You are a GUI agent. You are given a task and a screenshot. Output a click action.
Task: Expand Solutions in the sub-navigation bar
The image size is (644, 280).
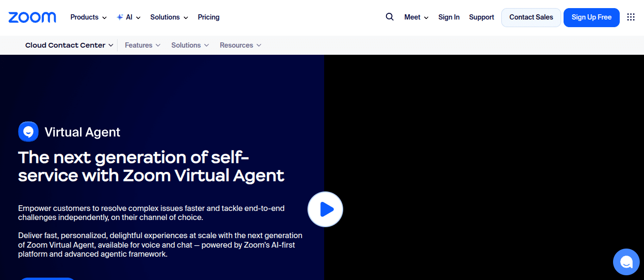(x=190, y=45)
